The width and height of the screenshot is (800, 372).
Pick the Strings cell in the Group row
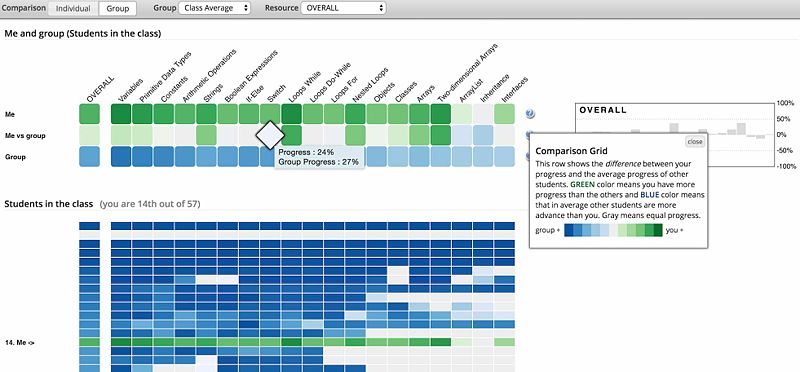point(206,157)
